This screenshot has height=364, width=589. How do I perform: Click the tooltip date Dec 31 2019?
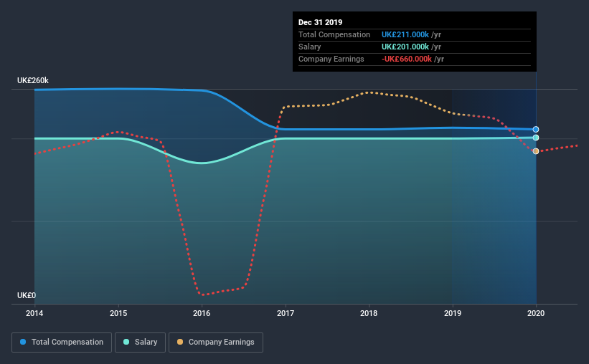pyautogui.click(x=321, y=22)
